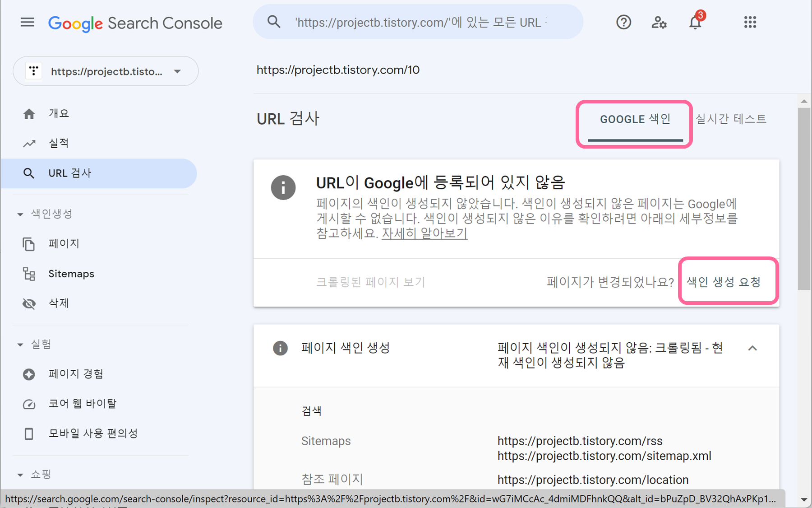Click the crossed-eye removal icon beside 삭제
Screen dimensions: 812x508
[29, 303]
